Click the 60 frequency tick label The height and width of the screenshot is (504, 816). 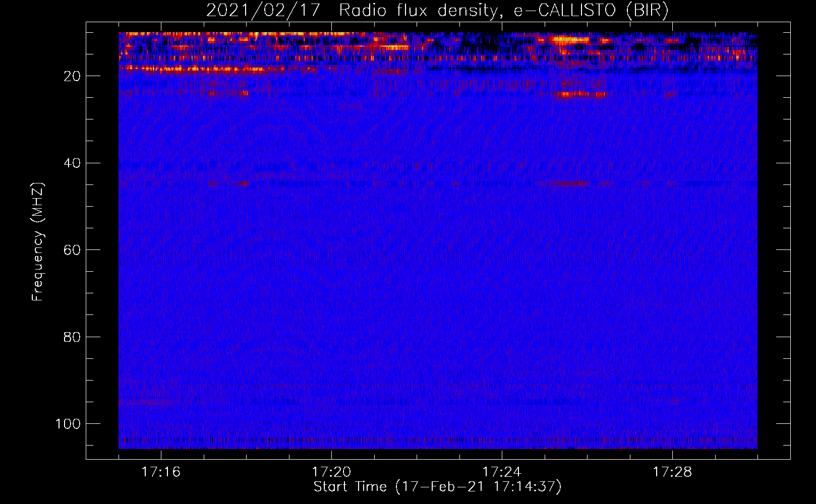tap(72, 250)
